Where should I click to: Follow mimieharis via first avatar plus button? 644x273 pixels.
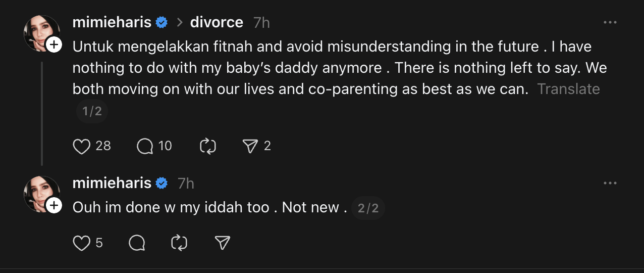pos(53,44)
